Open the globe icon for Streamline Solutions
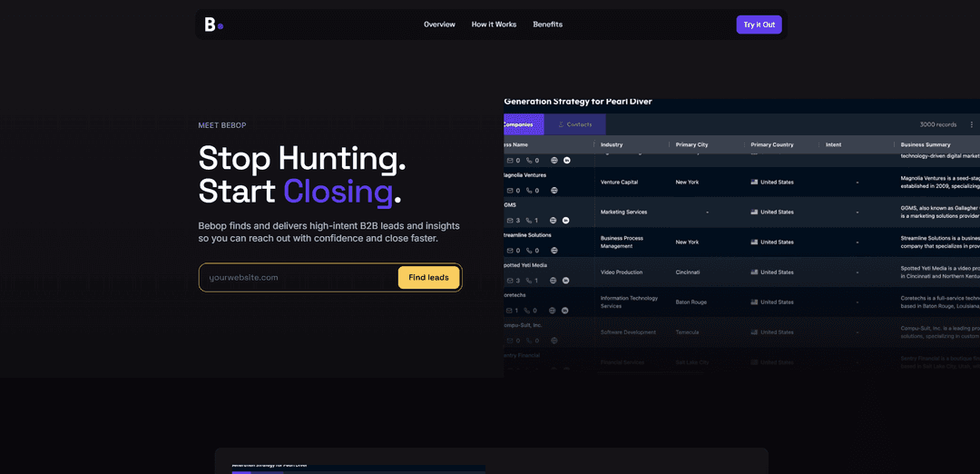 554,251
